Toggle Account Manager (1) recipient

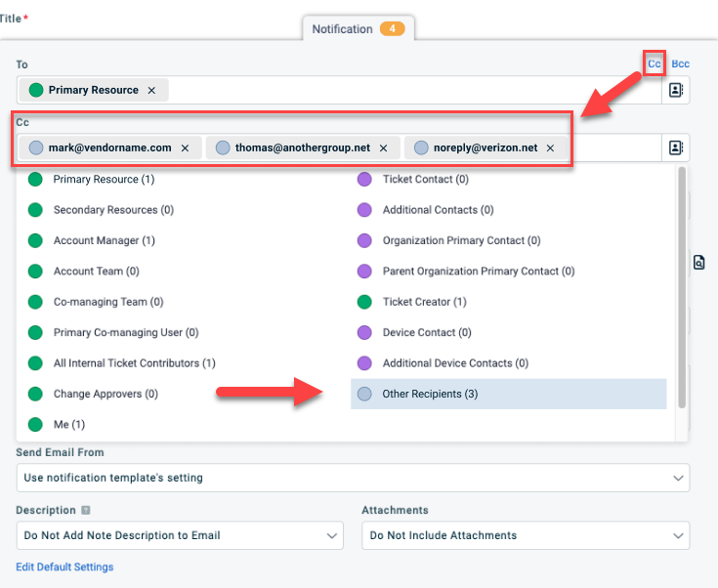click(104, 240)
